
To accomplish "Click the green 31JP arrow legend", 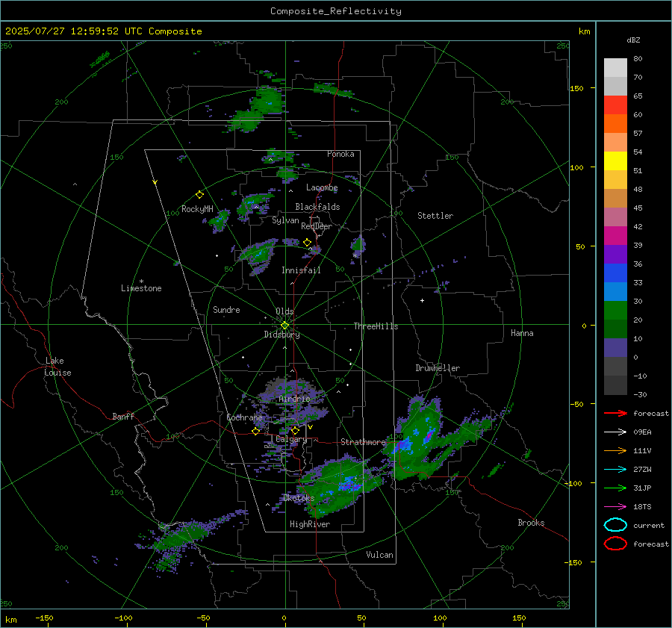I will point(615,488).
